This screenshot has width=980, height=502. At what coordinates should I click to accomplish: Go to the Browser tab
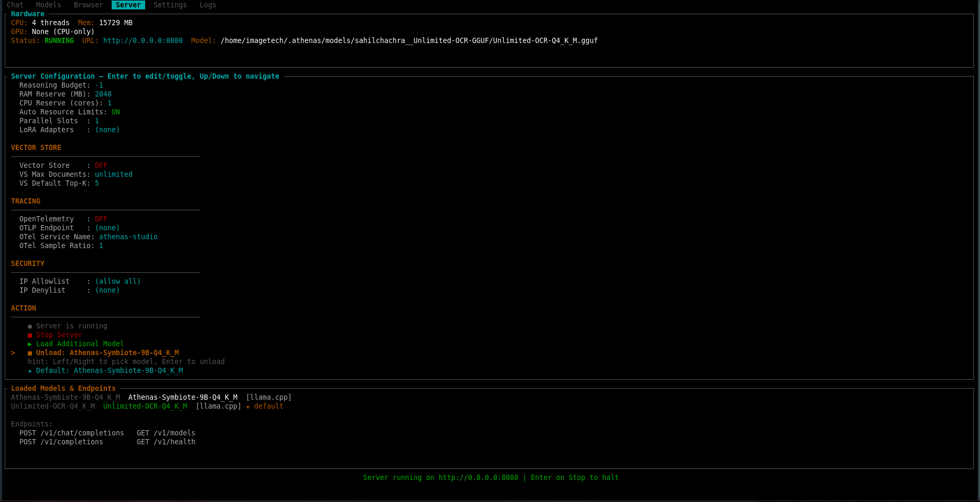pos(89,5)
